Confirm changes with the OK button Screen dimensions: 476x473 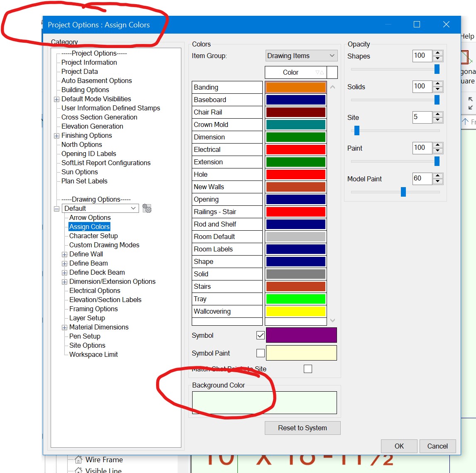pyautogui.click(x=398, y=446)
